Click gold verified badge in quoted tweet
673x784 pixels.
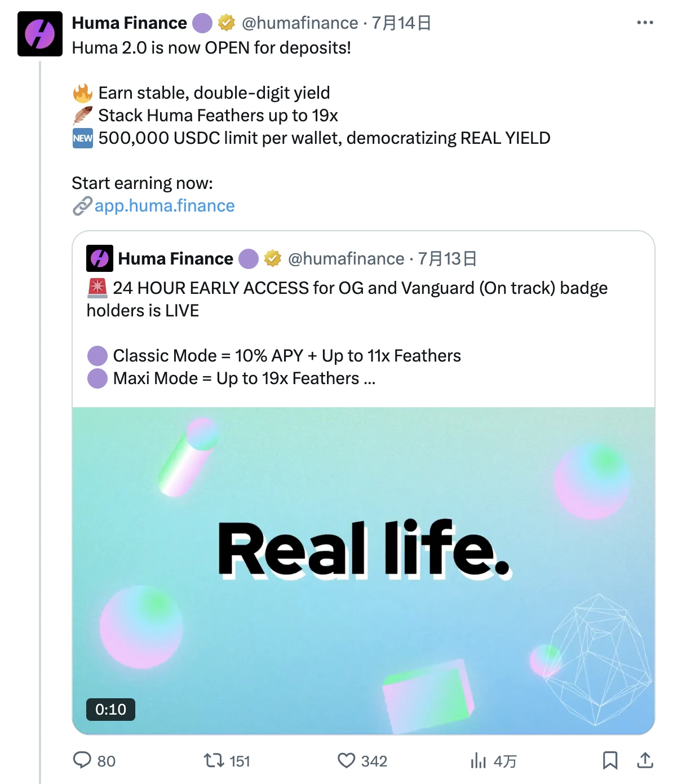tap(273, 259)
